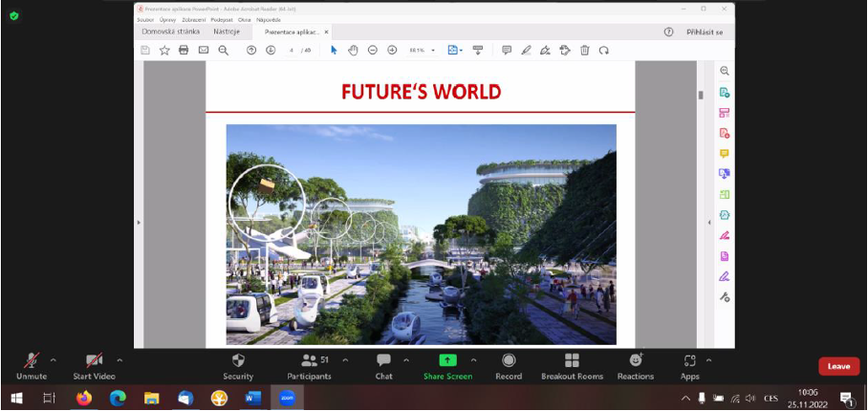This screenshot has width=868, height=411.
Task: Select the Hand pan tool
Action: pos(353,51)
